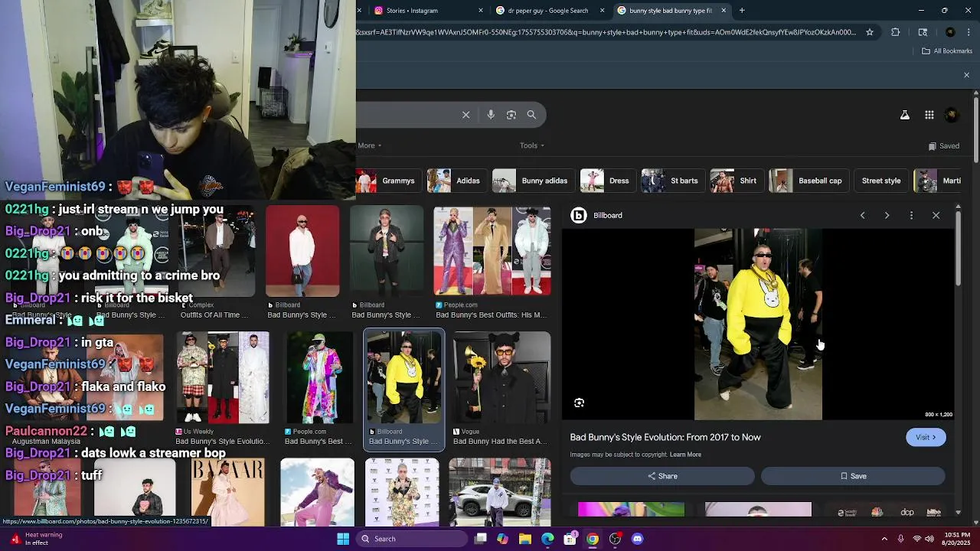
Task: Close the dr peper guy tab
Action: [602, 11]
